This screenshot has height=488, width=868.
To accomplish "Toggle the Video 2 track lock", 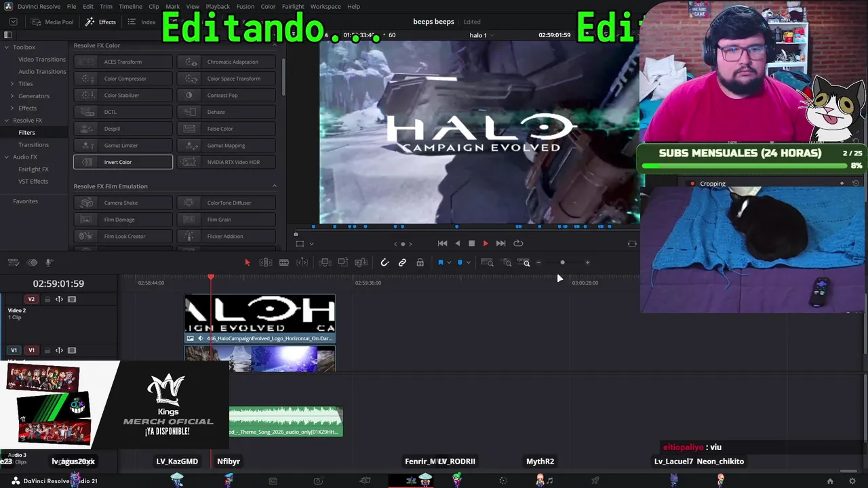I will point(47,300).
